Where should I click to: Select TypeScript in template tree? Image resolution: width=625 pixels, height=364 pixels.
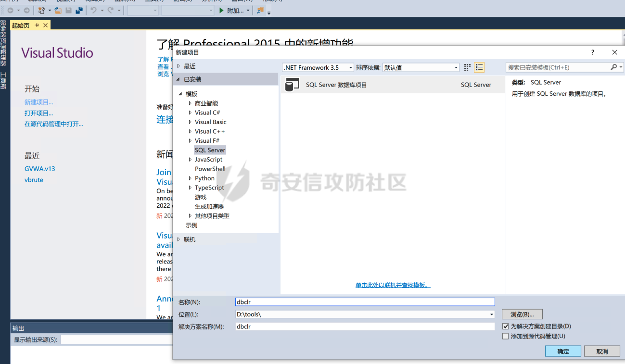(209, 188)
